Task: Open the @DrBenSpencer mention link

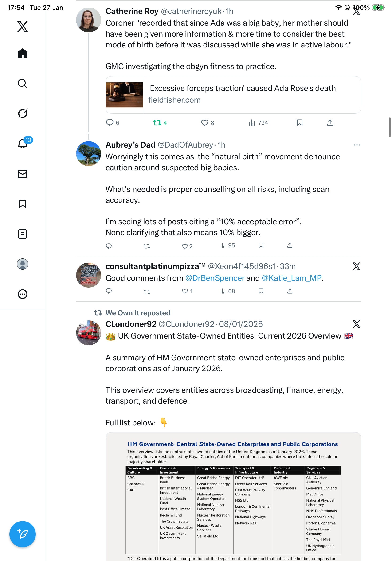Action: point(215,278)
